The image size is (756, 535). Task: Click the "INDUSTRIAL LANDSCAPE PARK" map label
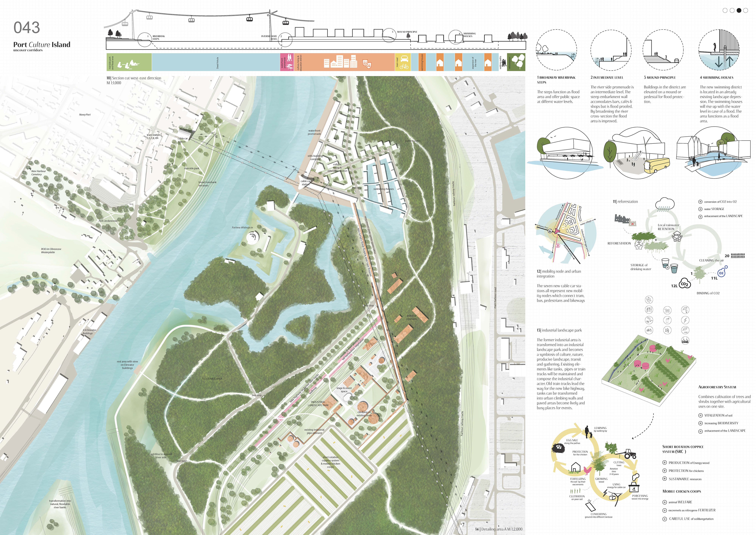pos(318,404)
